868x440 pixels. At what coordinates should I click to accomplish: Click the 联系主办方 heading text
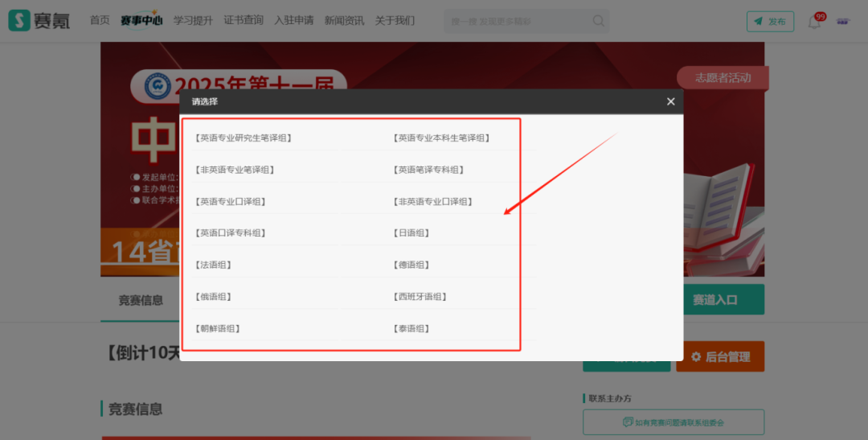tap(609, 398)
